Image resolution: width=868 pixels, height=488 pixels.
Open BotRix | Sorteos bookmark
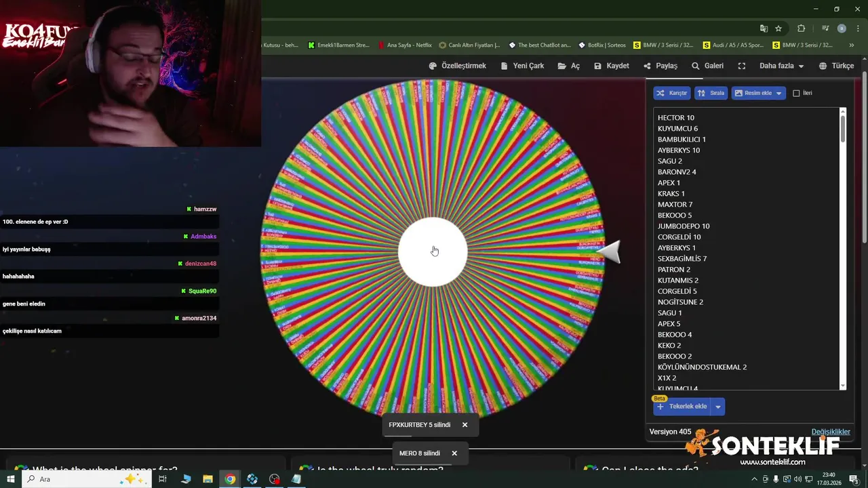[602, 45]
